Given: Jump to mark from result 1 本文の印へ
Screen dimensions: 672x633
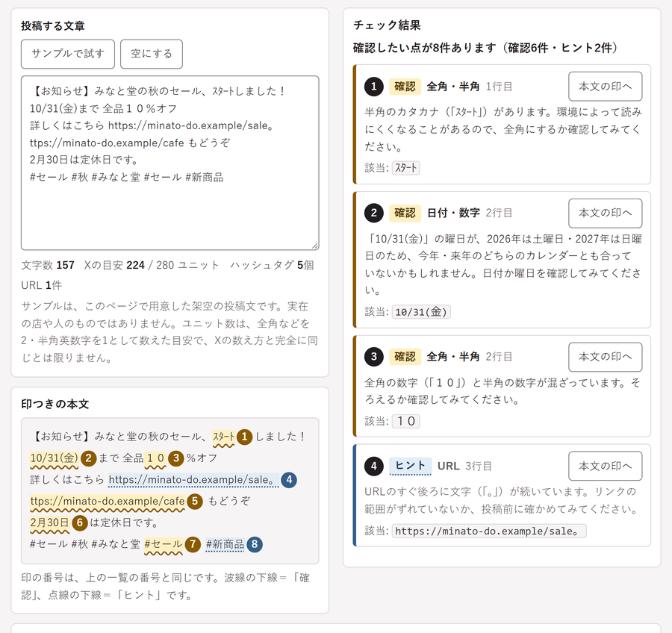Looking at the screenshot, I should click(605, 87).
